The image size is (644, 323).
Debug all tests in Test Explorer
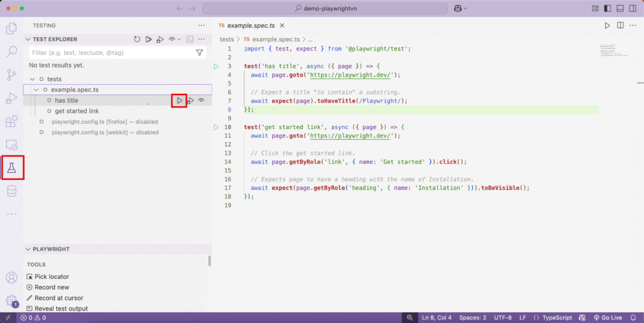tap(160, 39)
